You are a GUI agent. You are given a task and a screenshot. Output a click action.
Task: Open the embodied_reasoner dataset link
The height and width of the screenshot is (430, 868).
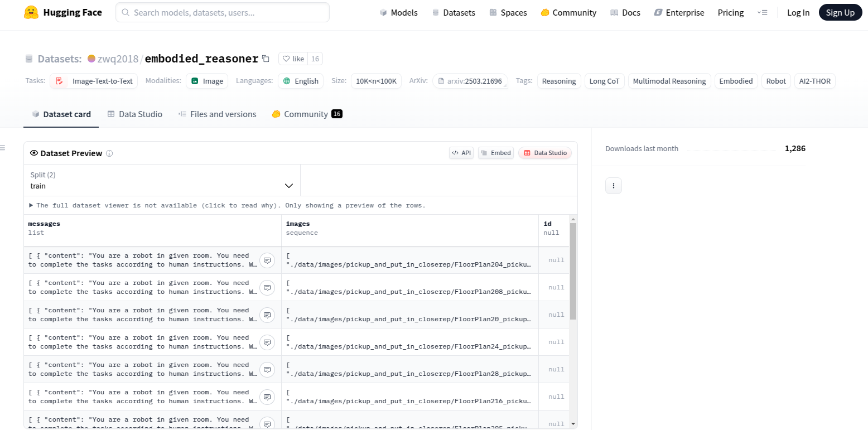tap(201, 59)
